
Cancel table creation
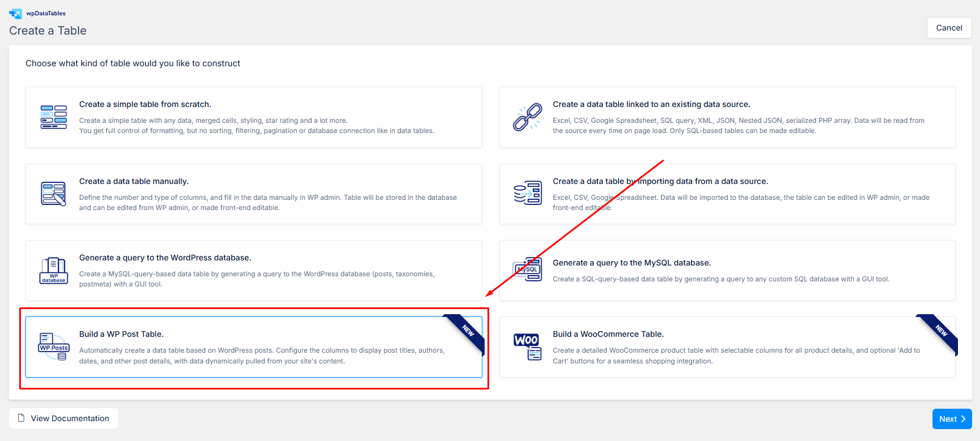coord(949,28)
